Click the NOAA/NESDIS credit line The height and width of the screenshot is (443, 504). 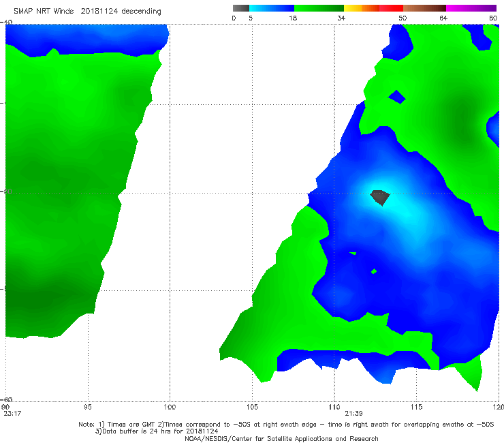pyautogui.click(x=281, y=438)
